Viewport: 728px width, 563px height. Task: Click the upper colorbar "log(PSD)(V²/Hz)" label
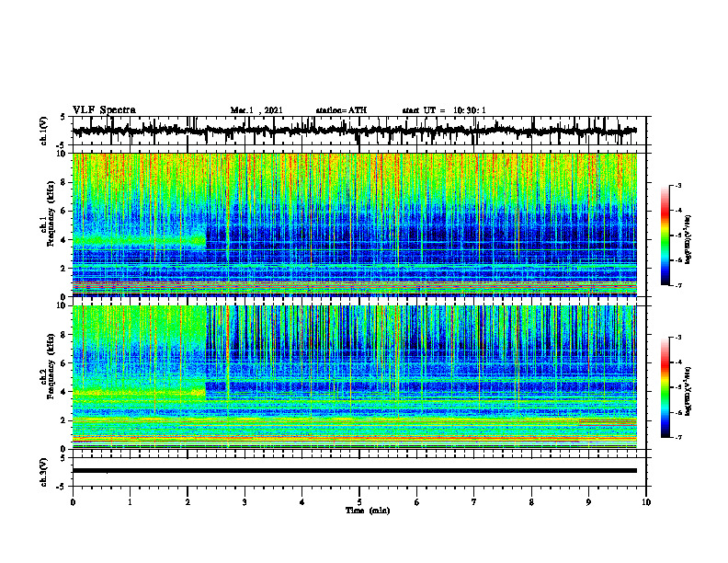[688, 239]
